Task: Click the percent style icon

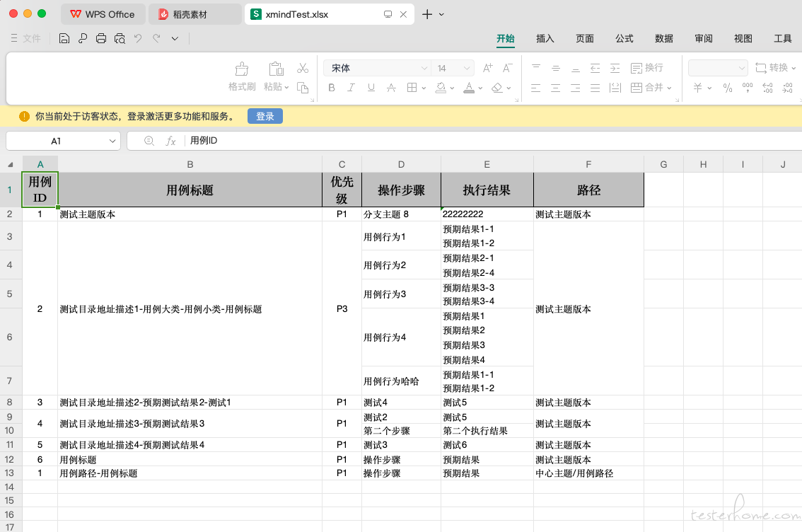Action: point(728,88)
